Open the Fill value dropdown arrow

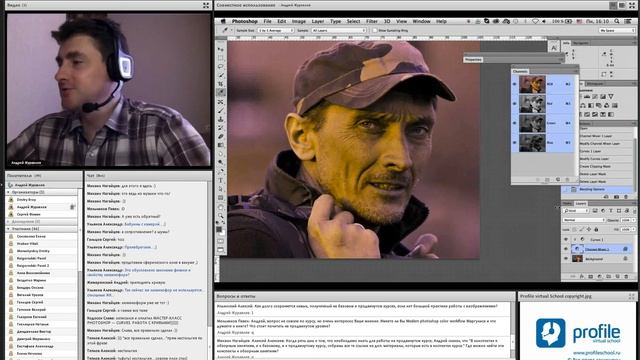(x=634, y=230)
